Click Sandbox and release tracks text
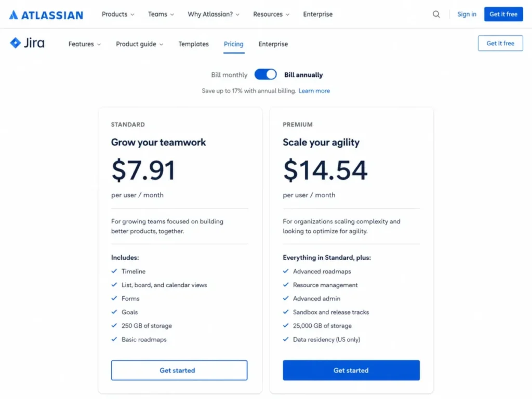Viewport: 532px width, 399px height. [x=331, y=312]
